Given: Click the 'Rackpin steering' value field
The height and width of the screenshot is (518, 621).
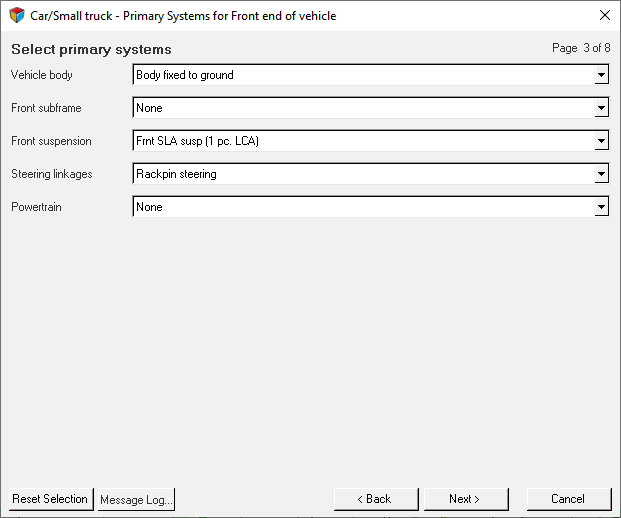Looking at the screenshot, I should click(362, 174).
